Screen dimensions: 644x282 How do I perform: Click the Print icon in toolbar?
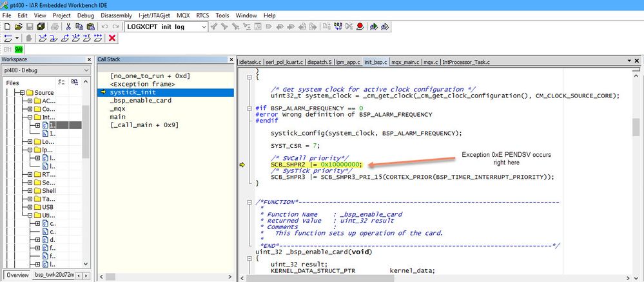click(x=55, y=26)
